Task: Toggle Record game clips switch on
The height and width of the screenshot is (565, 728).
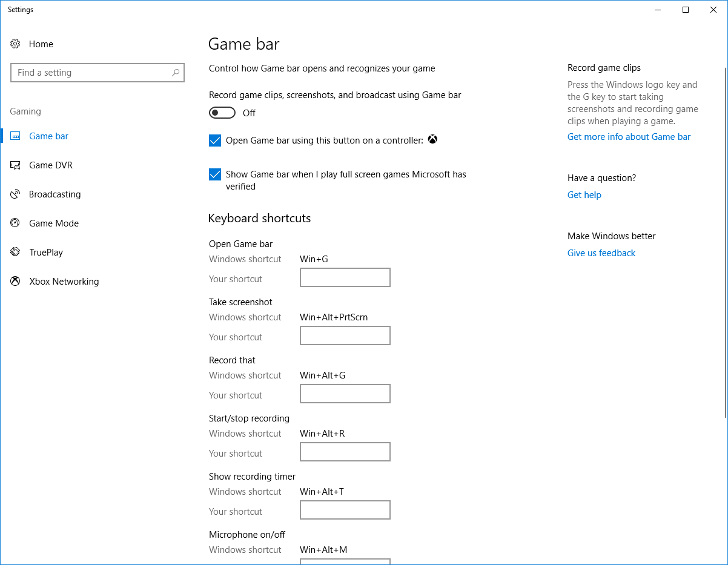Action: point(222,113)
